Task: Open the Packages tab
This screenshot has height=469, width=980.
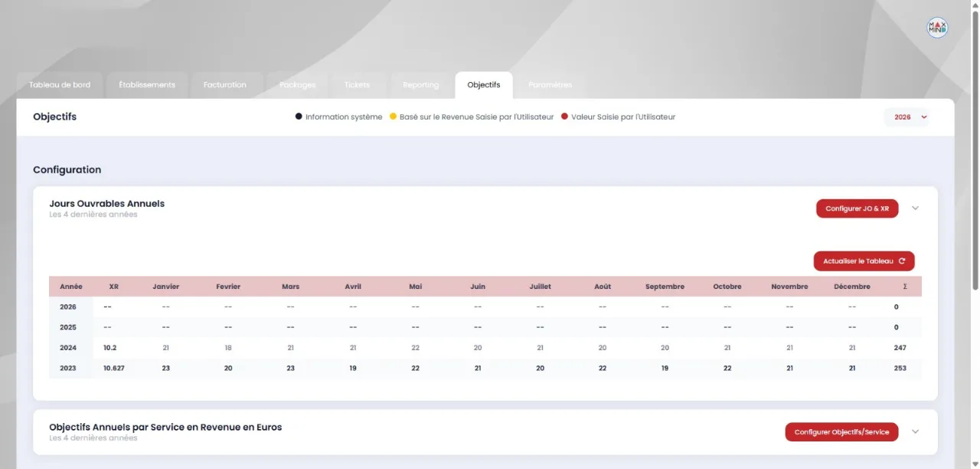Action: (x=298, y=85)
